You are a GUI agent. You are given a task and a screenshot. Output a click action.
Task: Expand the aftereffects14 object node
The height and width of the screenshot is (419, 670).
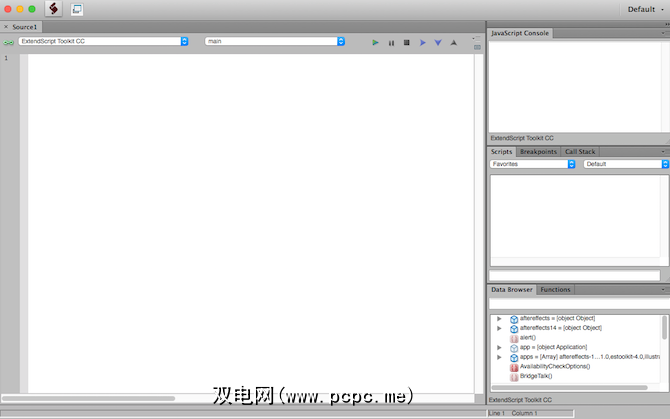[499, 328]
